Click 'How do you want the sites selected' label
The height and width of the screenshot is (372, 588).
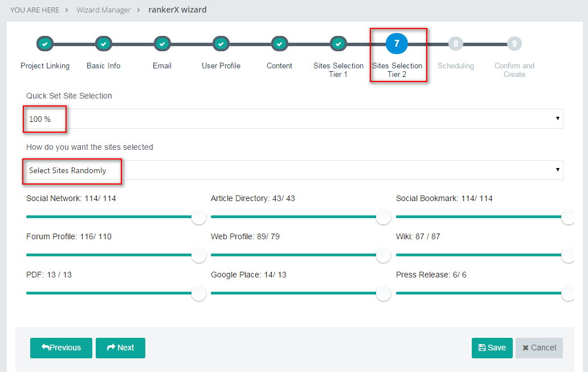89,147
